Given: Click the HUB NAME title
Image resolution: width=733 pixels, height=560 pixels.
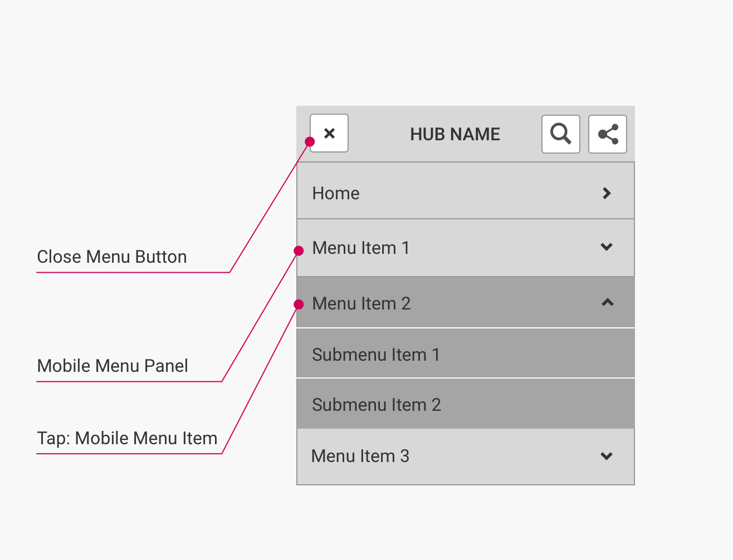Looking at the screenshot, I should tap(455, 134).
